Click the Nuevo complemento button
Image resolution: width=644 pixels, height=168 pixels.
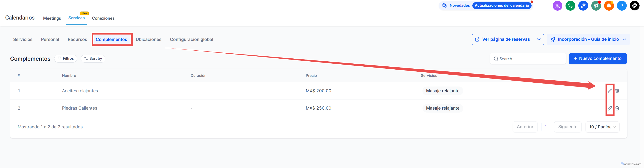[x=597, y=58]
